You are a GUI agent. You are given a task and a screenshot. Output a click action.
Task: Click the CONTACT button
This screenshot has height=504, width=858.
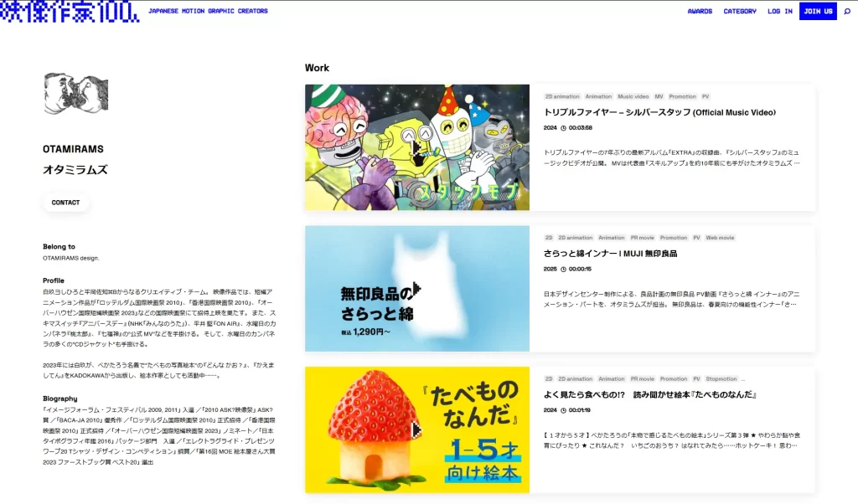click(65, 203)
